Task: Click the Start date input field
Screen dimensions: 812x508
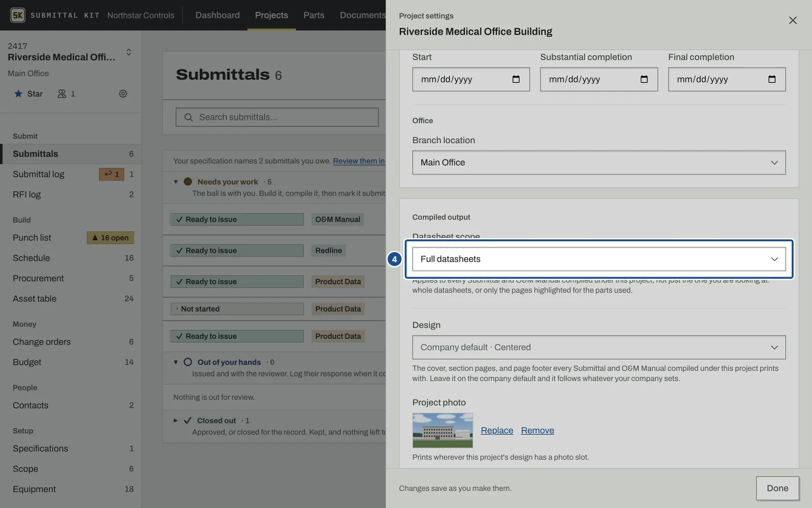Action: [471, 79]
